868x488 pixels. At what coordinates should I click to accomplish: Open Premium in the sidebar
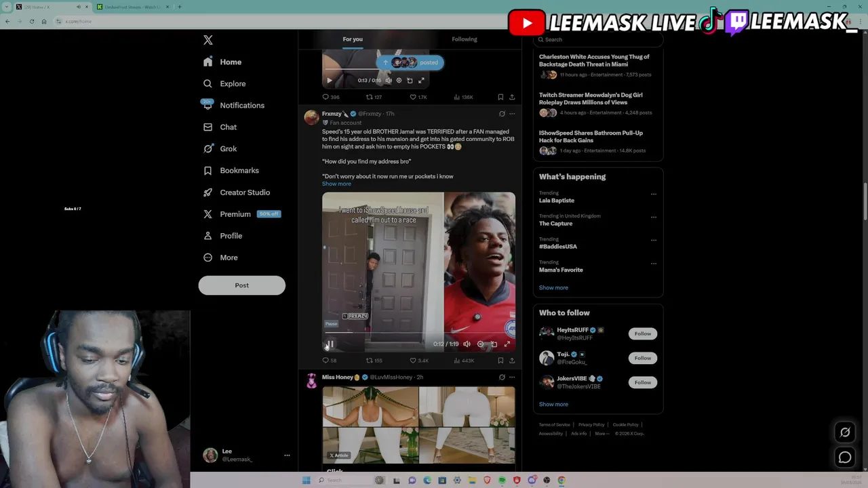241,213
